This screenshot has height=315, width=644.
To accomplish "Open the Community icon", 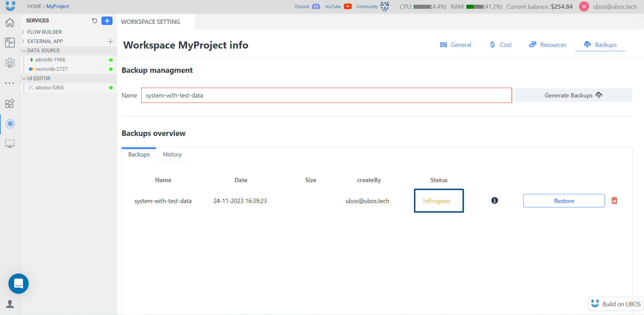I will click(x=385, y=6).
